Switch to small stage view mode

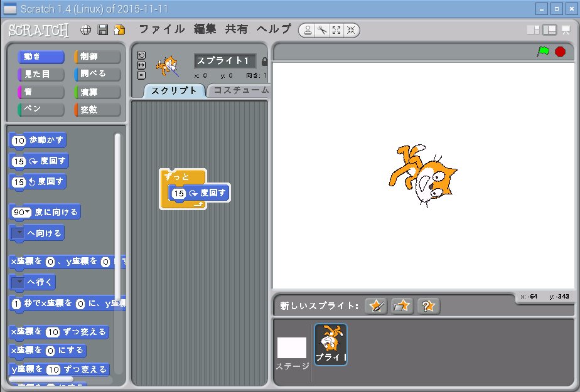[x=534, y=30]
